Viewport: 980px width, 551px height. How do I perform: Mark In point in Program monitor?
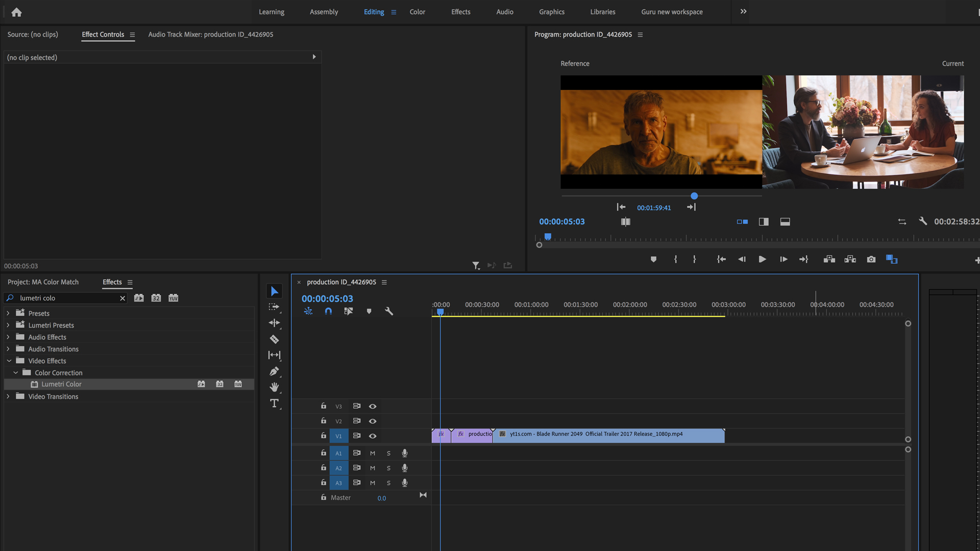(675, 259)
